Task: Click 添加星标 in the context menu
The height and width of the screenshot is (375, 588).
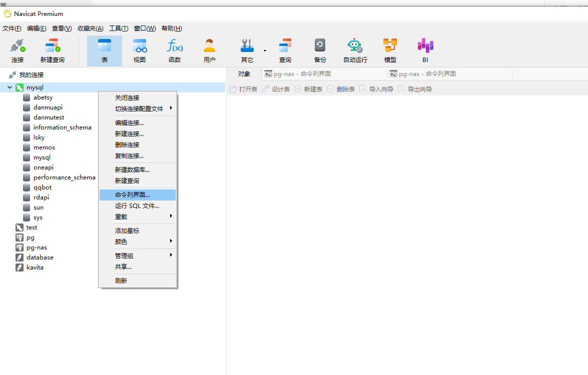Action: 127,230
